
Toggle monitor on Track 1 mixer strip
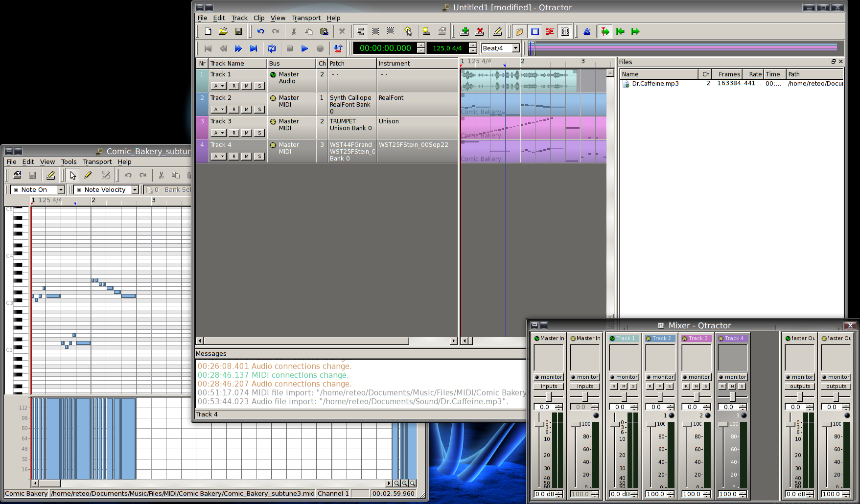(624, 377)
